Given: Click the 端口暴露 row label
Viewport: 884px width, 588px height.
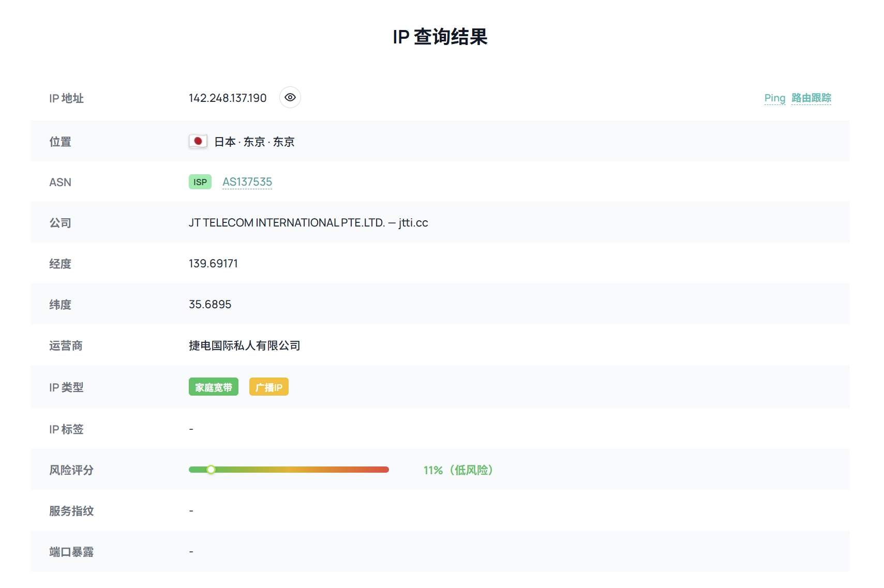Looking at the screenshot, I should 71,552.
